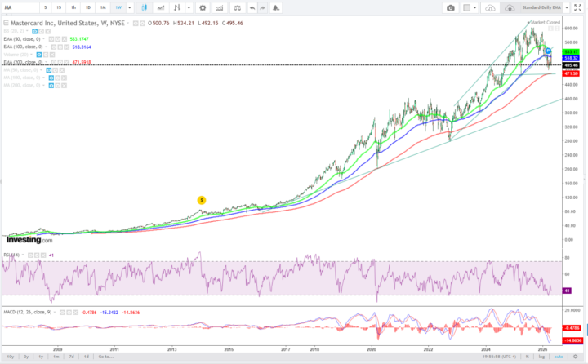
Task: Expand the EMA (100, close, 0) options arrow
Action: [x=46, y=47]
